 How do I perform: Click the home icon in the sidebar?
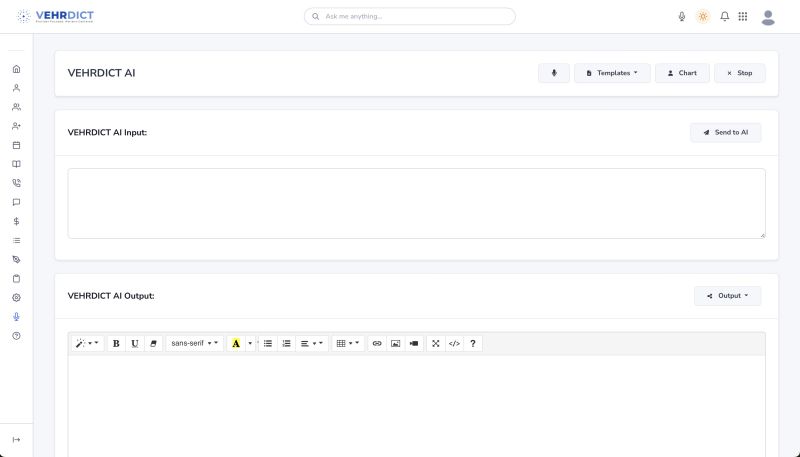pos(16,69)
